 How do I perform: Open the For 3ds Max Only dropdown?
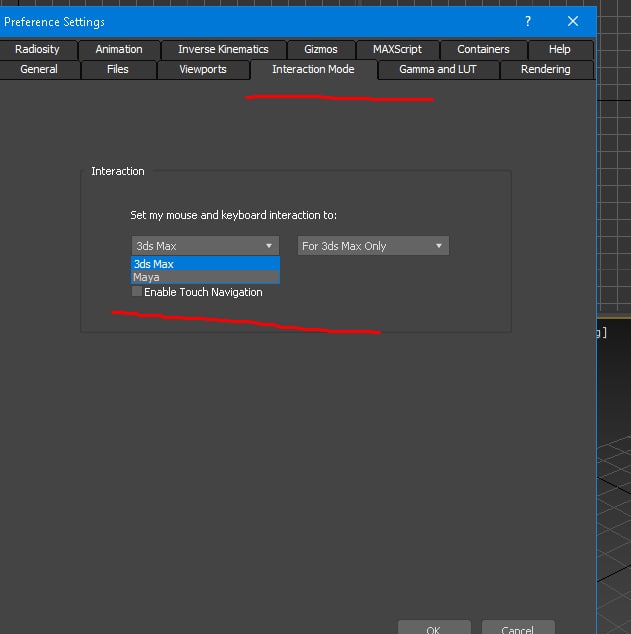coord(373,246)
